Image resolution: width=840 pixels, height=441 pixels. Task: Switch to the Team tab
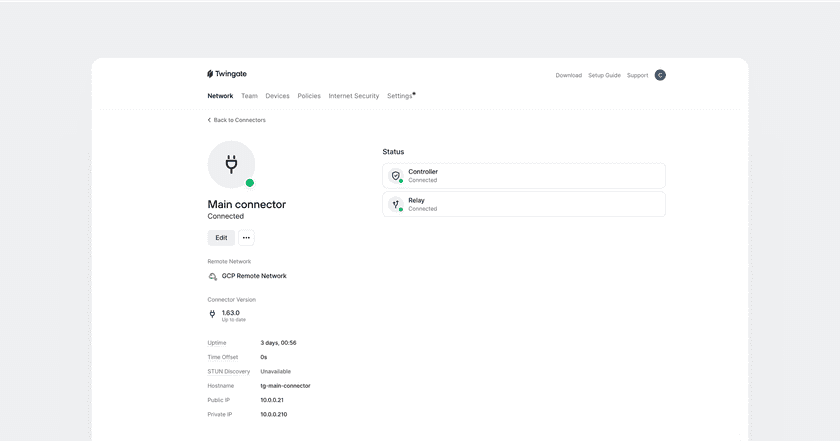click(249, 96)
